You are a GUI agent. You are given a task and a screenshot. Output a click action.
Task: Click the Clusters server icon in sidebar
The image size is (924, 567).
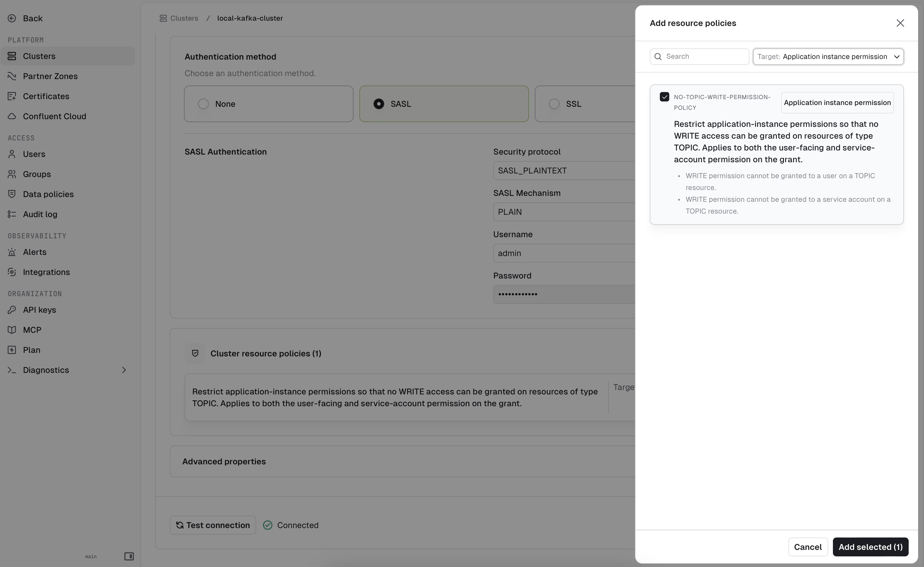(x=12, y=56)
